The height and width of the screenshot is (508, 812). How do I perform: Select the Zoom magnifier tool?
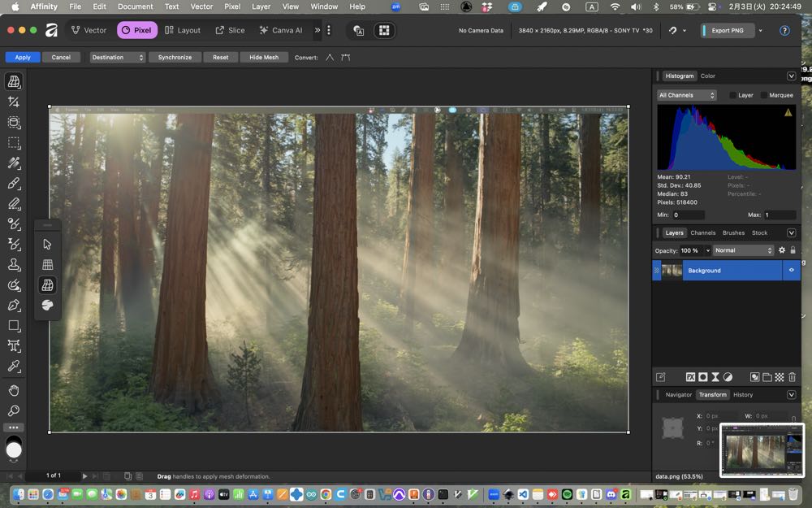coord(14,410)
